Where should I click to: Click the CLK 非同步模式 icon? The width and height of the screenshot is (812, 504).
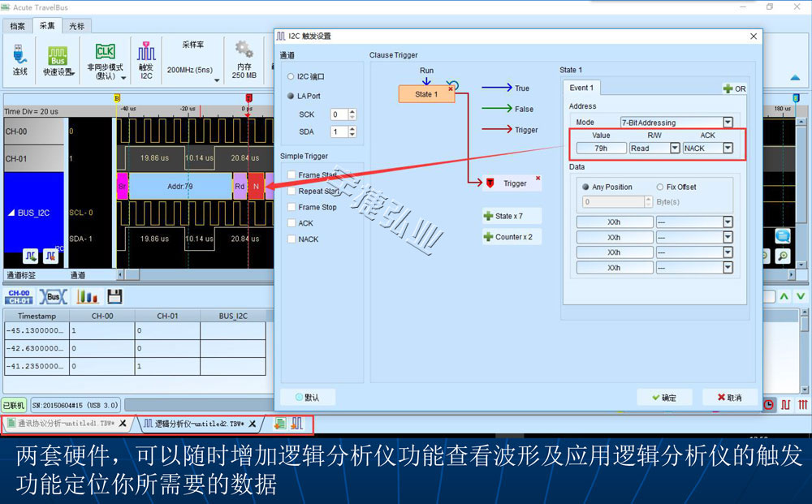pyautogui.click(x=105, y=52)
